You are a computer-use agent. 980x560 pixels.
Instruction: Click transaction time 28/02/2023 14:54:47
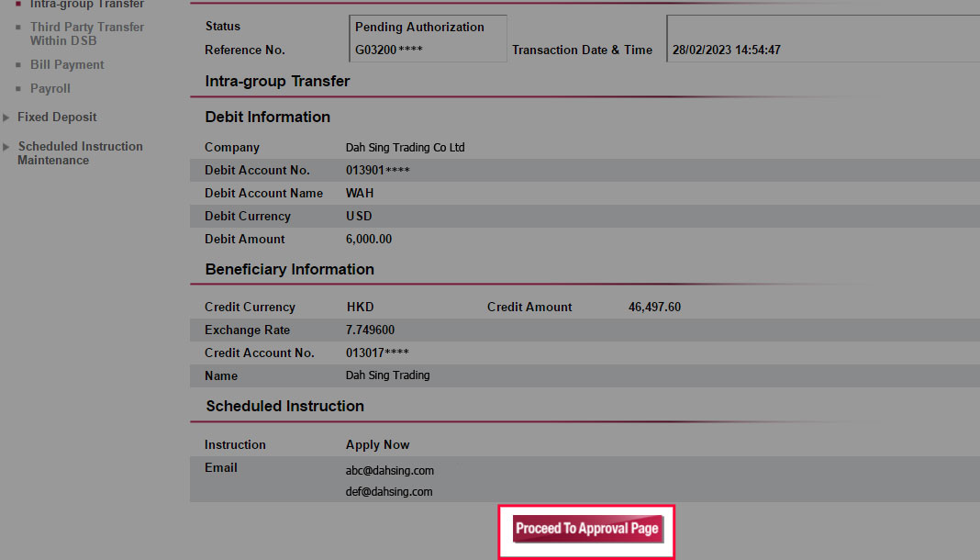[726, 50]
